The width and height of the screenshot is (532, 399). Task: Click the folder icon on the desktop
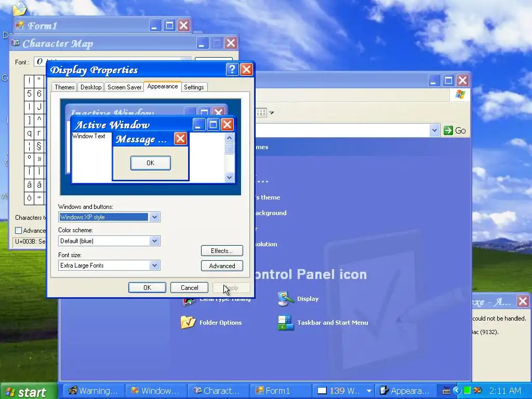point(19,8)
